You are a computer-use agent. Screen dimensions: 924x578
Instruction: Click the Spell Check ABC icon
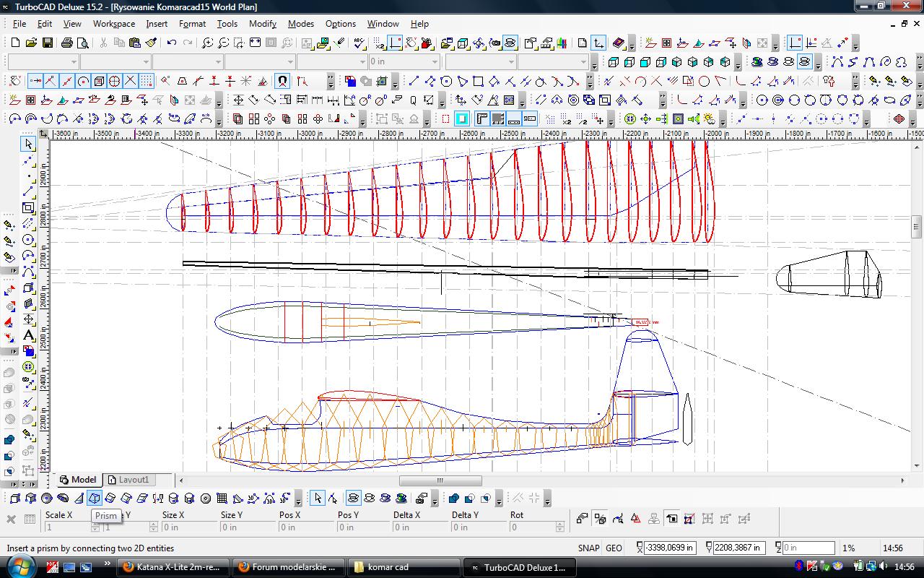pos(360,43)
